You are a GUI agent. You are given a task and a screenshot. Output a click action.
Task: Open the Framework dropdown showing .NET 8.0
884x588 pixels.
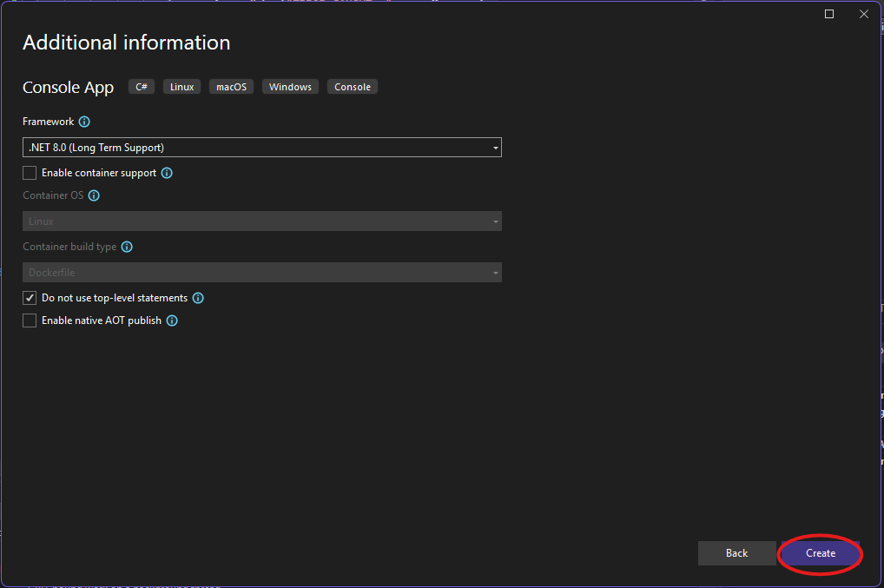tap(261, 148)
